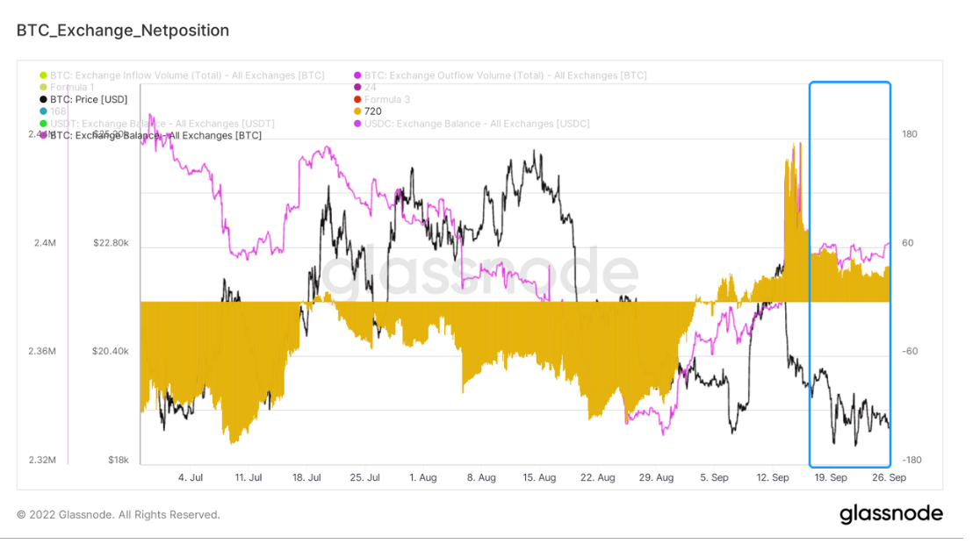The width and height of the screenshot is (980, 551).
Task: Click the $22.80k price axis label
Action: pyautogui.click(x=111, y=243)
